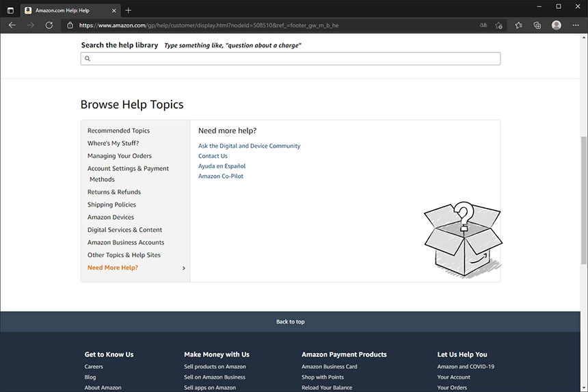Select Account Settings & Payment Methods
588x392 pixels.
pyautogui.click(x=129, y=174)
